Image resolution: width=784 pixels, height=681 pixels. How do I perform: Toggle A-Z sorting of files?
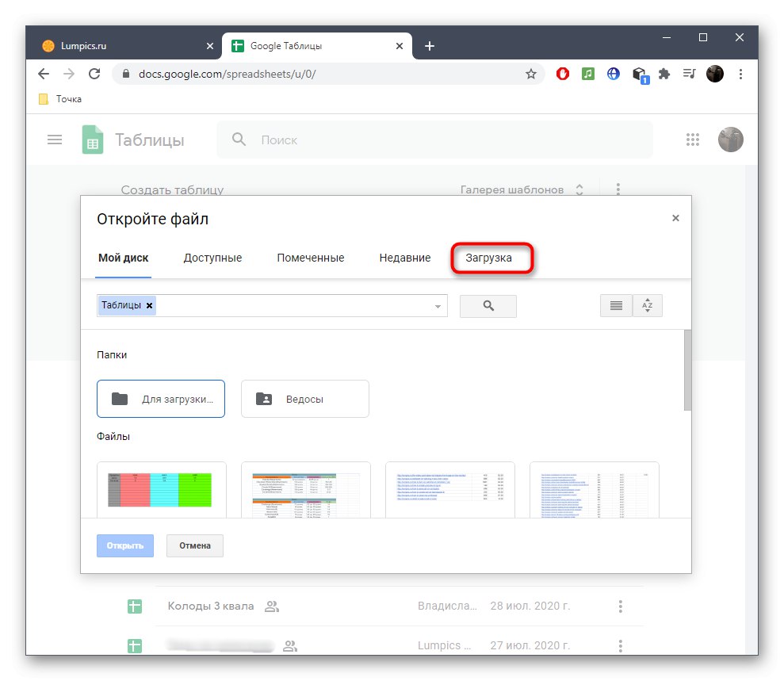[648, 305]
